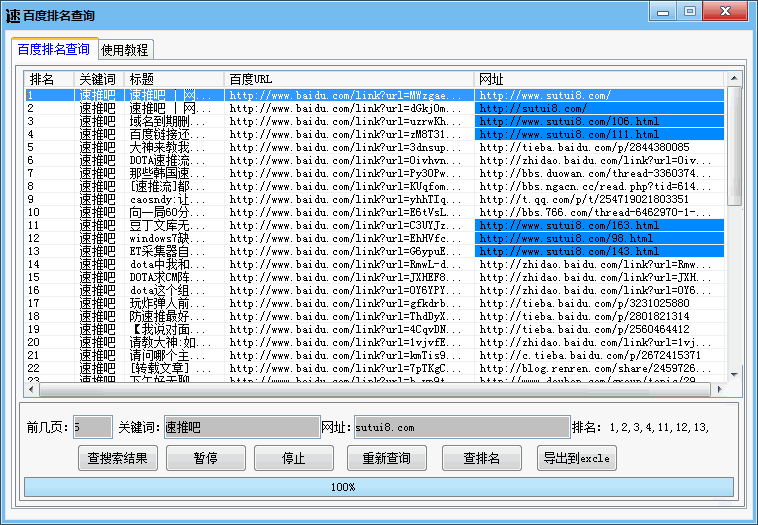Focus the 关键词 input containing 速推吧
758x525 pixels.
point(242,427)
